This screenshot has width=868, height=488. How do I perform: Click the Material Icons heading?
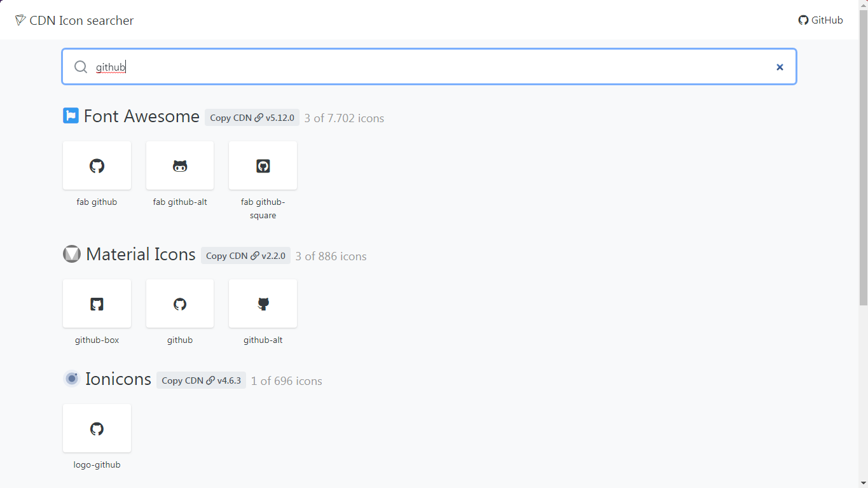[141, 254]
